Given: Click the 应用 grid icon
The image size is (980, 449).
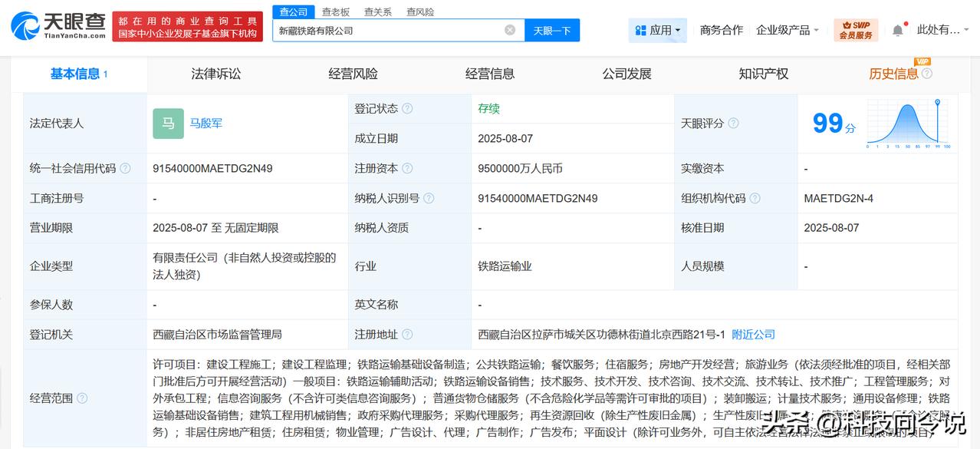Looking at the screenshot, I should coord(641,31).
